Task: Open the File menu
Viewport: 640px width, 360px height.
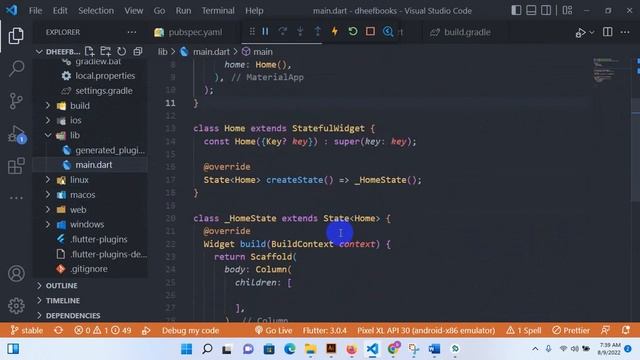Action: tap(35, 11)
